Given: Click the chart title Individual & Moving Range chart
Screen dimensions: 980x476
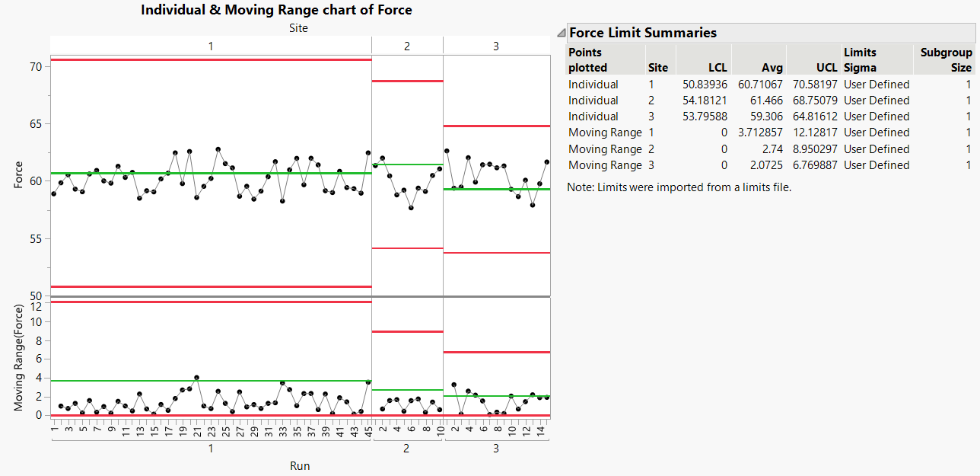Looking at the screenshot, I should [277, 10].
